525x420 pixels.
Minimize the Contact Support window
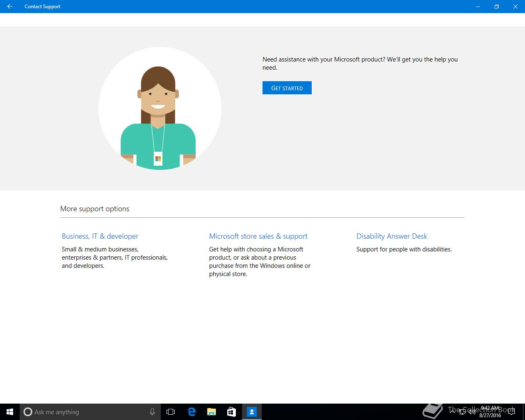pyautogui.click(x=478, y=7)
